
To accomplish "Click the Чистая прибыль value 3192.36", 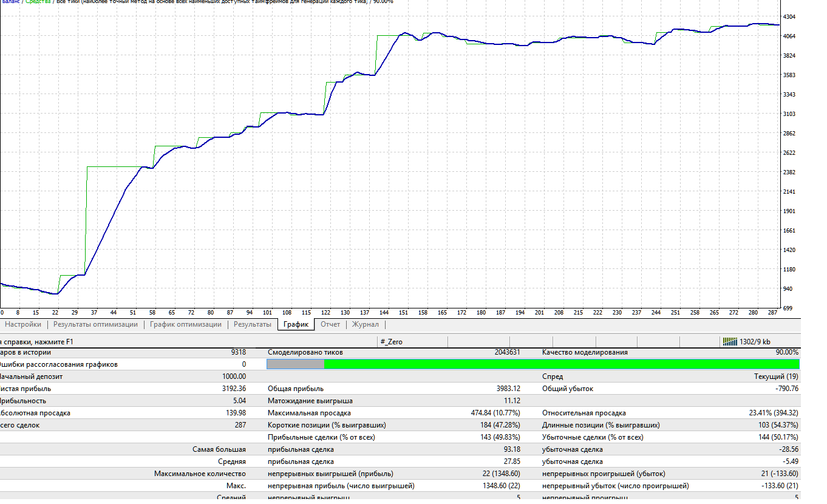I will click(x=234, y=389).
